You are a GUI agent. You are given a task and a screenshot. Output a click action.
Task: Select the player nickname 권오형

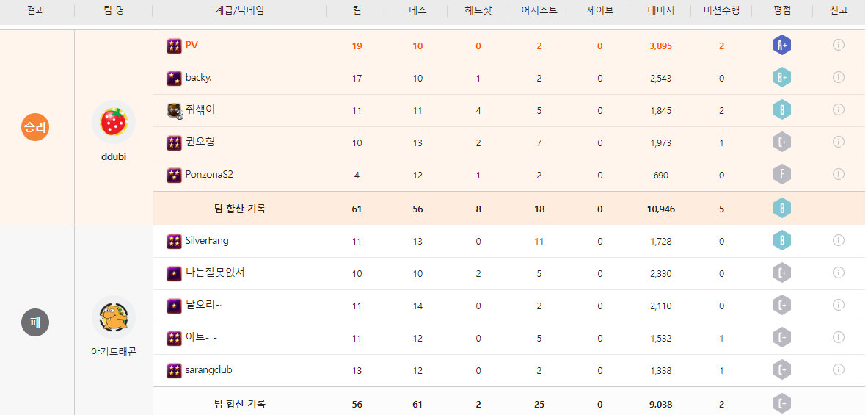click(x=200, y=142)
